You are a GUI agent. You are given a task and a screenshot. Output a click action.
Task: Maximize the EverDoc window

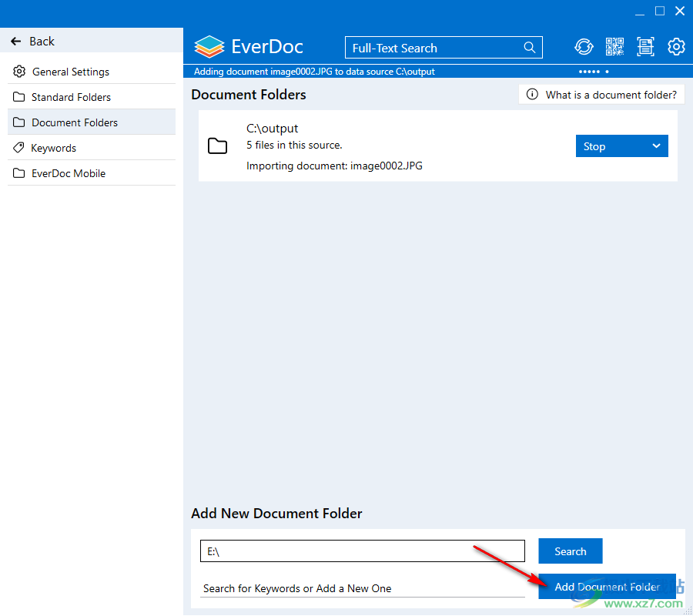coord(659,11)
